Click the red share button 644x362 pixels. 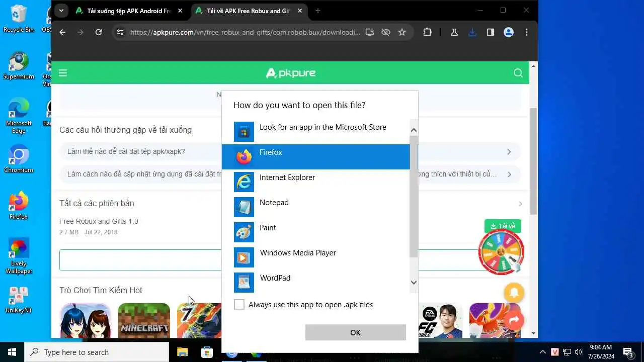pos(514,320)
